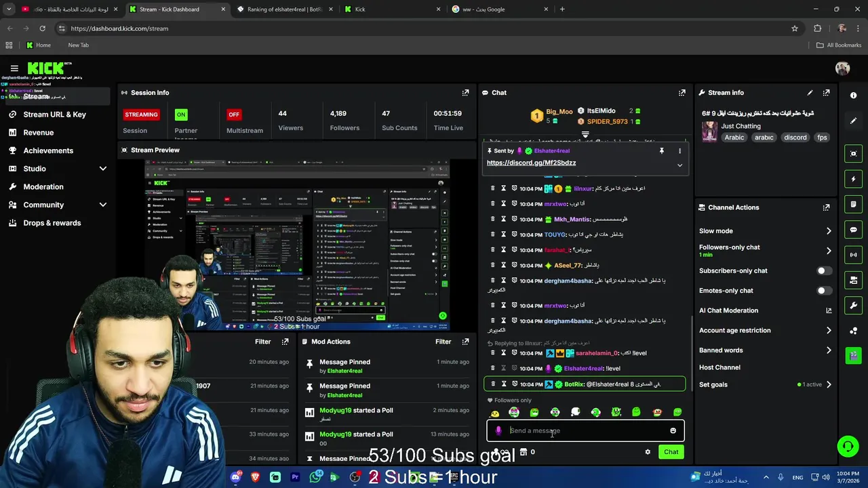This screenshot has width=868, height=488.
Task: Open Filter in Mod Actions panel
Action: click(x=443, y=342)
